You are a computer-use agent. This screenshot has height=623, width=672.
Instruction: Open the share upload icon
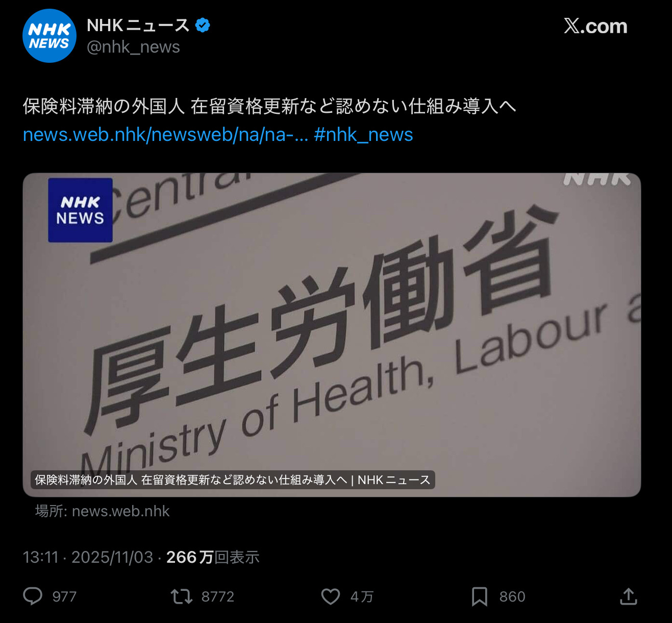tap(629, 596)
